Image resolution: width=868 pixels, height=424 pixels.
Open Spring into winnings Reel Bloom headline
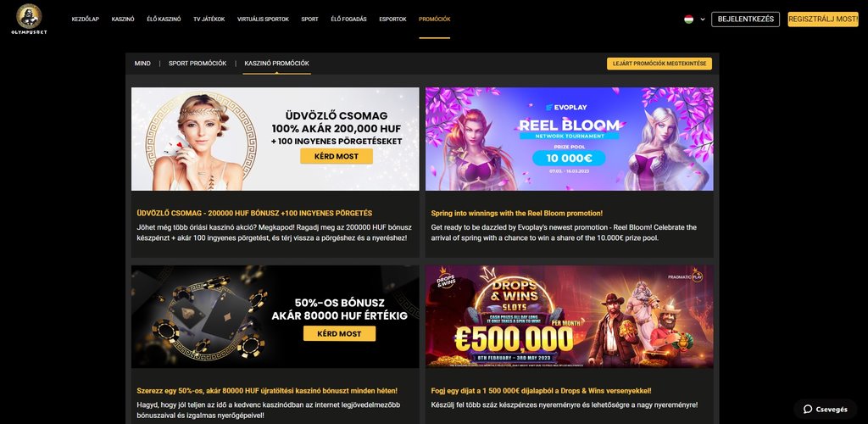516,213
